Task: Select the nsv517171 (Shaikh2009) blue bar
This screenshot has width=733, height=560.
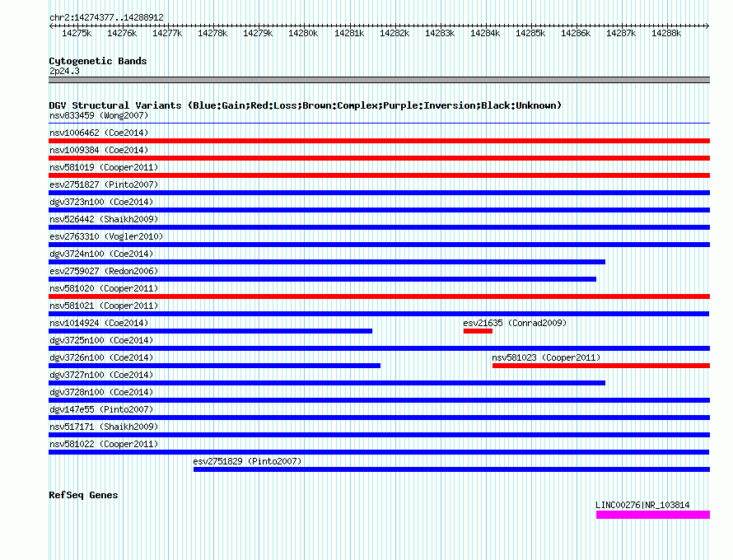Action: [379, 435]
